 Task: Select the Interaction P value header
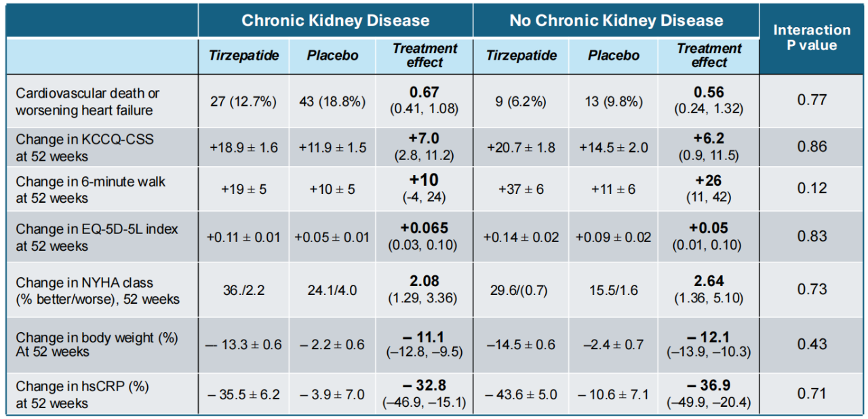pos(812,38)
